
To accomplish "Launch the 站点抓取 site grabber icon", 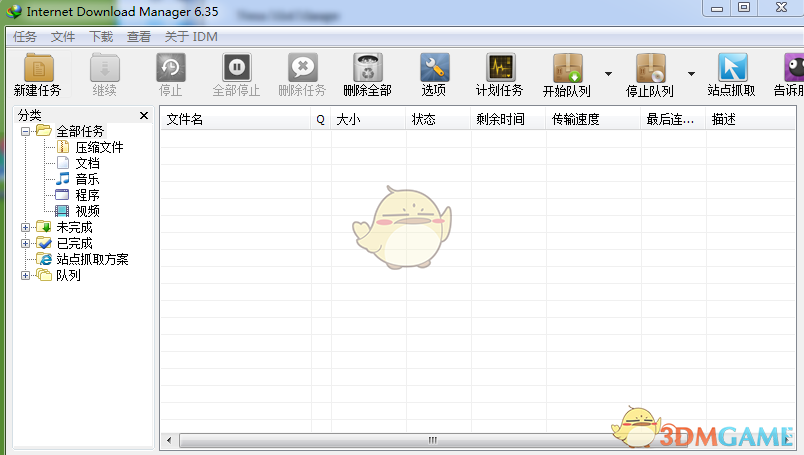I will click(x=732, y=68).
